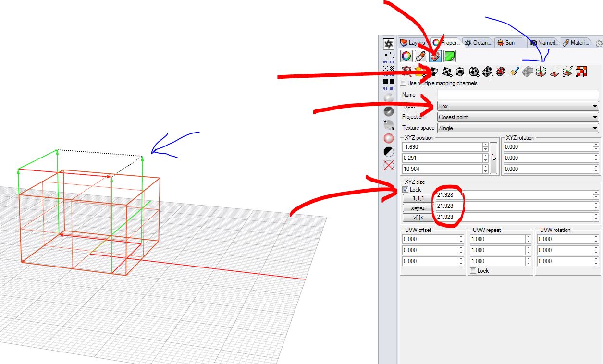603x364 pixels.
Task: Open the Material properties page icon
Action: [x=421, y=56]
